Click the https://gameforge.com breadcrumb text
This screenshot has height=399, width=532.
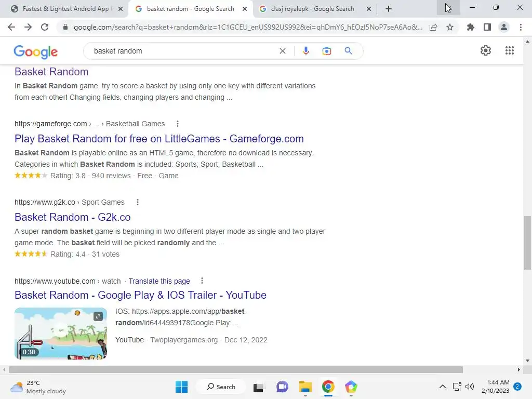[50, 124]
